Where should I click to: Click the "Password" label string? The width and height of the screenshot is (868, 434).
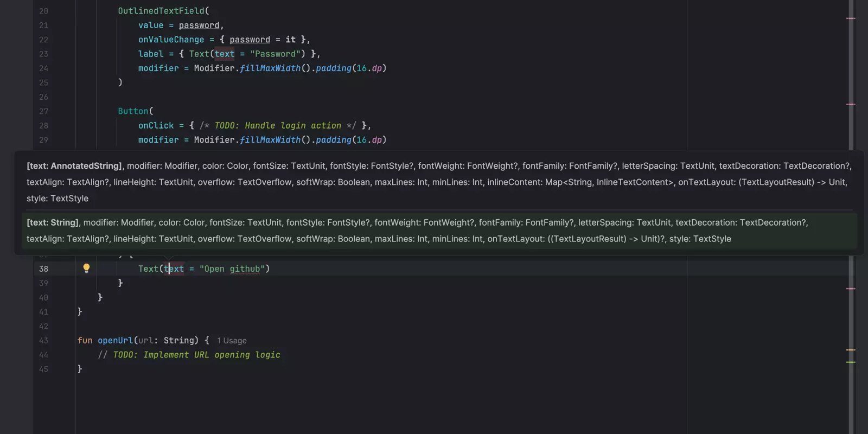(x=275, y=54)
